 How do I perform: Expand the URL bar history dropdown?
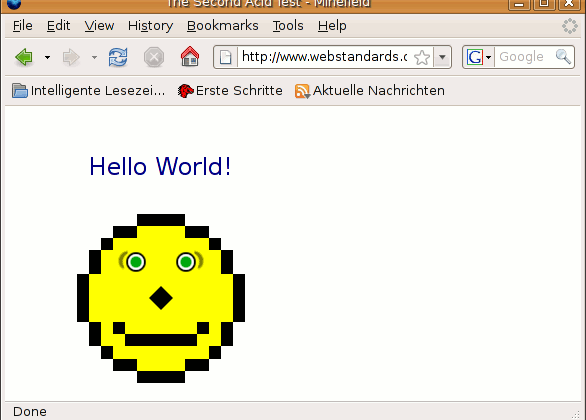pos(442,57)
